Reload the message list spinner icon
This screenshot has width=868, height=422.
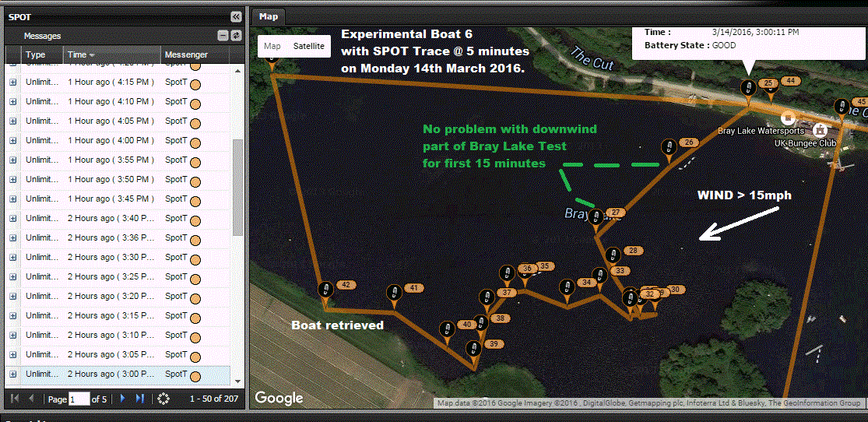point(163,398)
